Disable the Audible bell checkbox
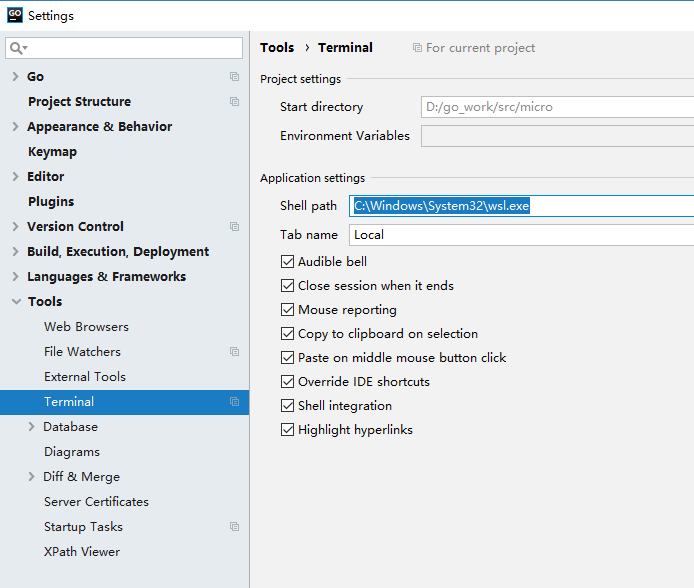 [288, 262]
